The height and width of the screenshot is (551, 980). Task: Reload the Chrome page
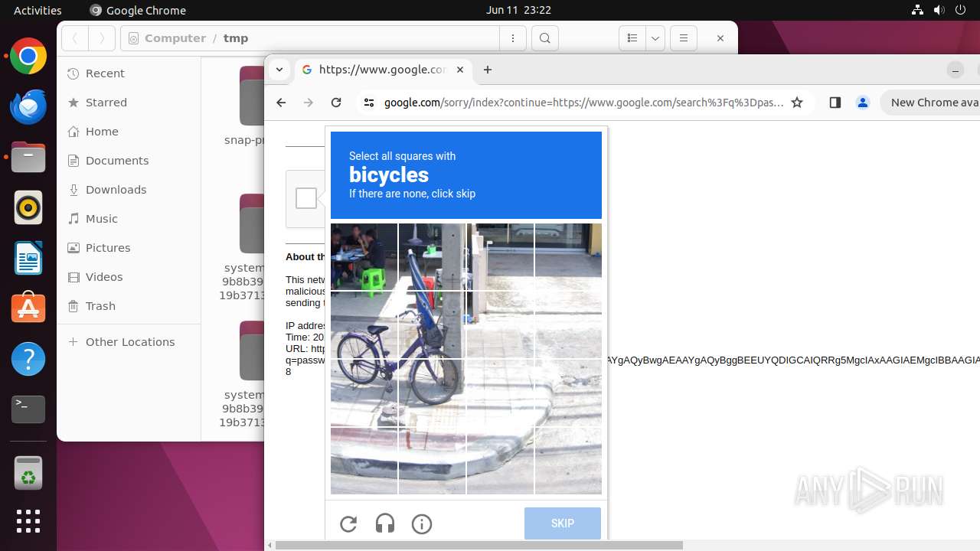[336, 103]
